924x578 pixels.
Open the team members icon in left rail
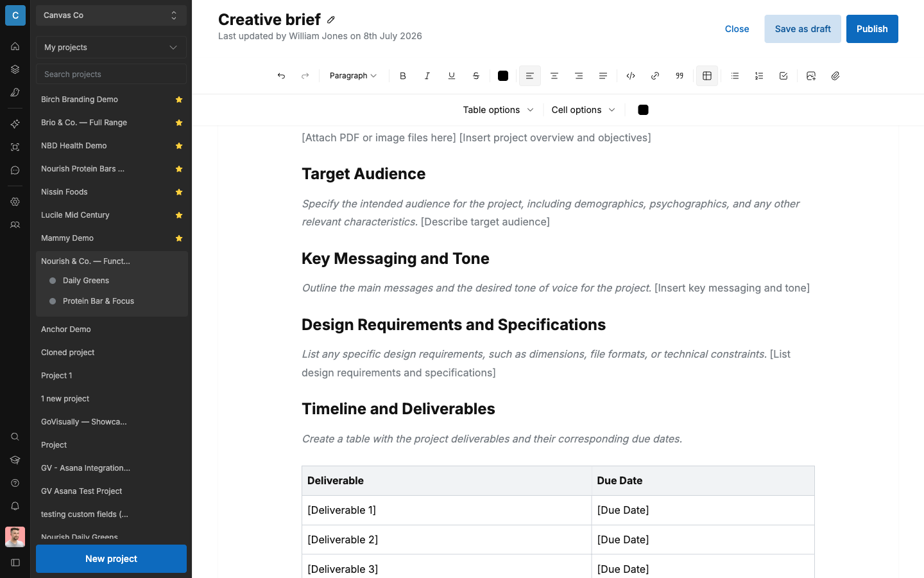(x=15, y=225)
